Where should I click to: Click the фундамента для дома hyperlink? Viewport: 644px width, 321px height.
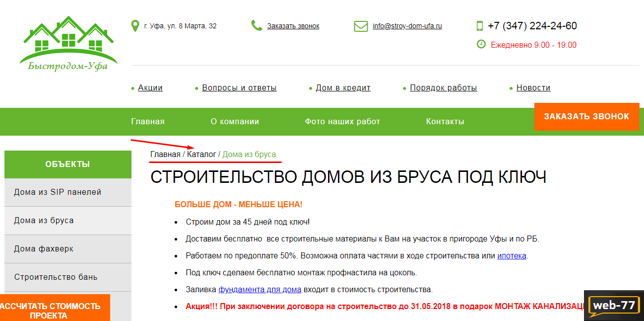coord(260,289)
